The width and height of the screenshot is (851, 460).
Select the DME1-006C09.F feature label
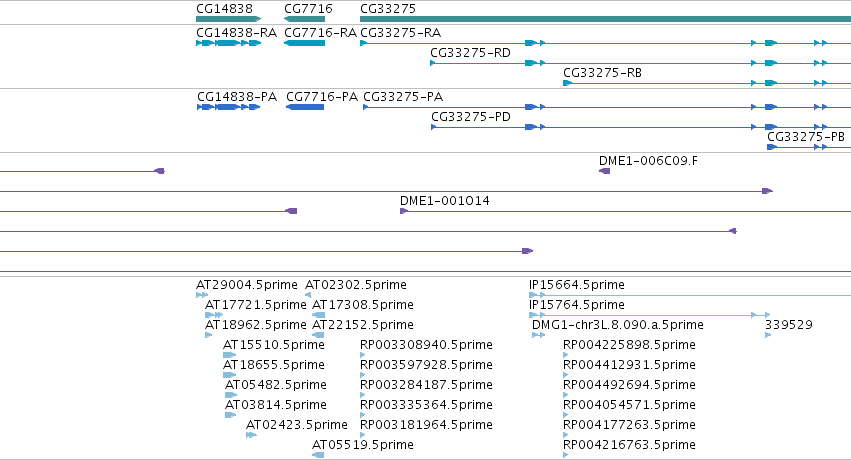point(649,161)
